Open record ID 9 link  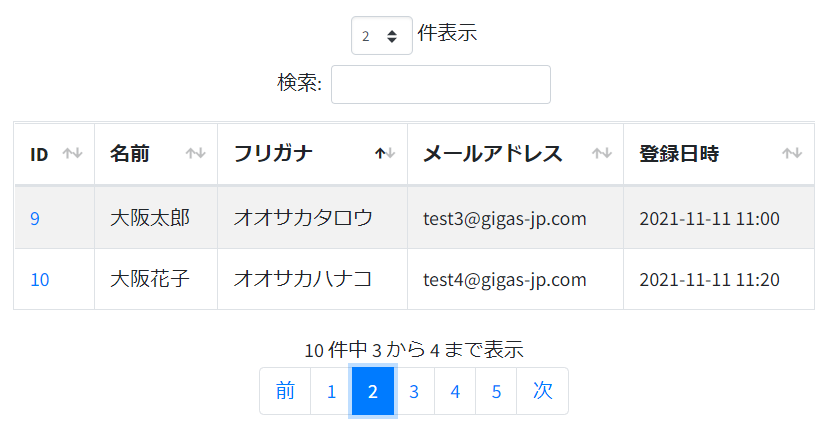[x=35, y=219]
